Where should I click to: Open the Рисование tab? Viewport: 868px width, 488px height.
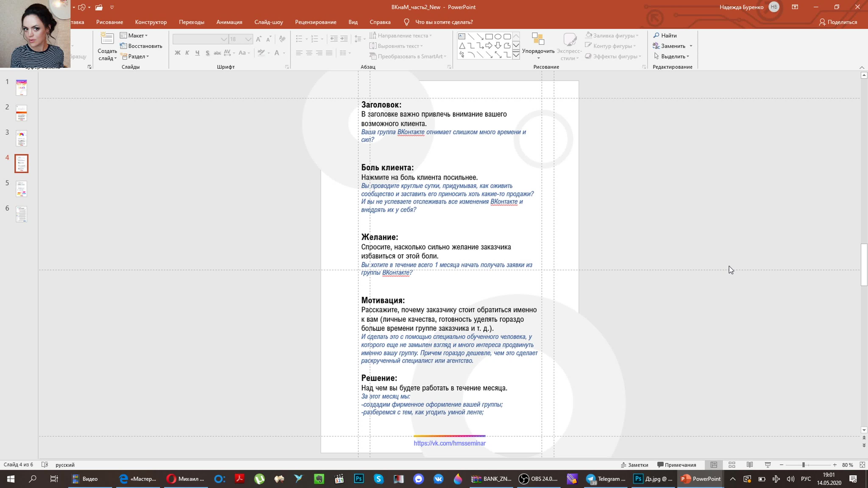pos(110,22)
